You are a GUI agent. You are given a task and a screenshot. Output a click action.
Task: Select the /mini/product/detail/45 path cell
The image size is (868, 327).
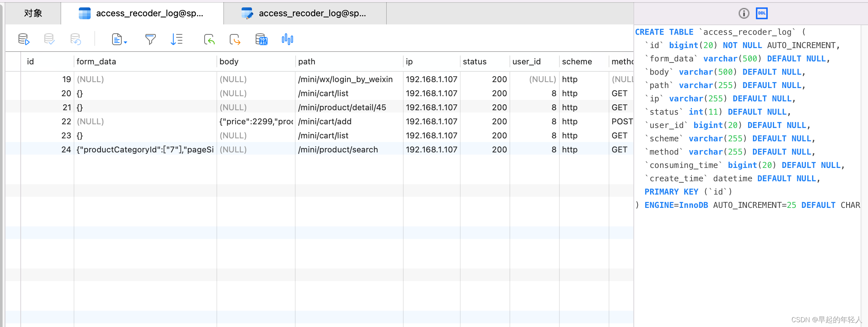[x=349, y=107]
